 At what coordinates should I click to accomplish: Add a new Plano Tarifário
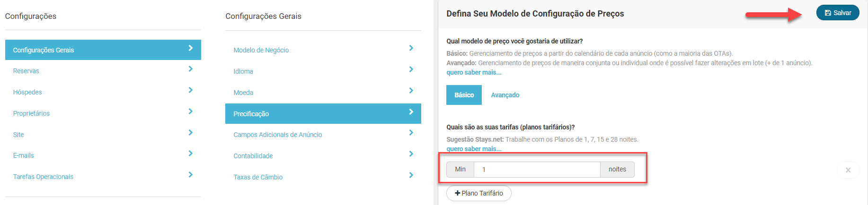478,193
